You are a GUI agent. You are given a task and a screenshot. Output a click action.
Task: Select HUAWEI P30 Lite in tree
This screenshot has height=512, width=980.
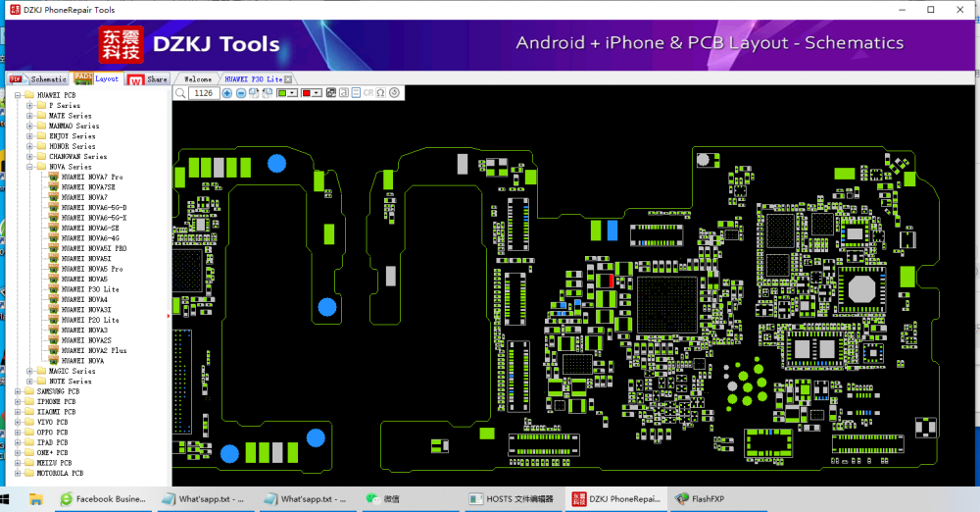pyautogui.click(x=90, y=289)
